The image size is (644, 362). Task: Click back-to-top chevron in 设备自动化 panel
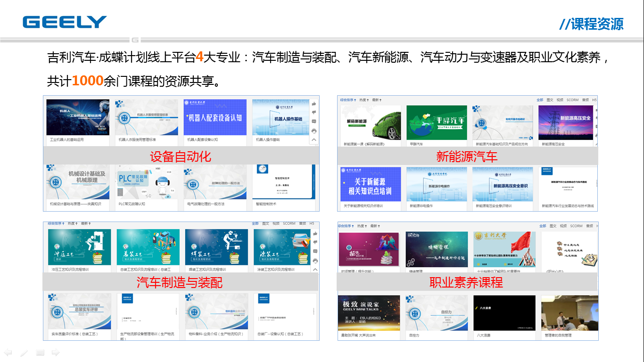[x=314, y=140]
